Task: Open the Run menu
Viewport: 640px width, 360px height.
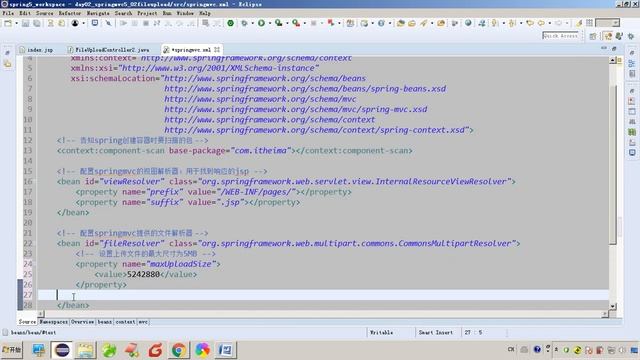Action: coord(167,13)
